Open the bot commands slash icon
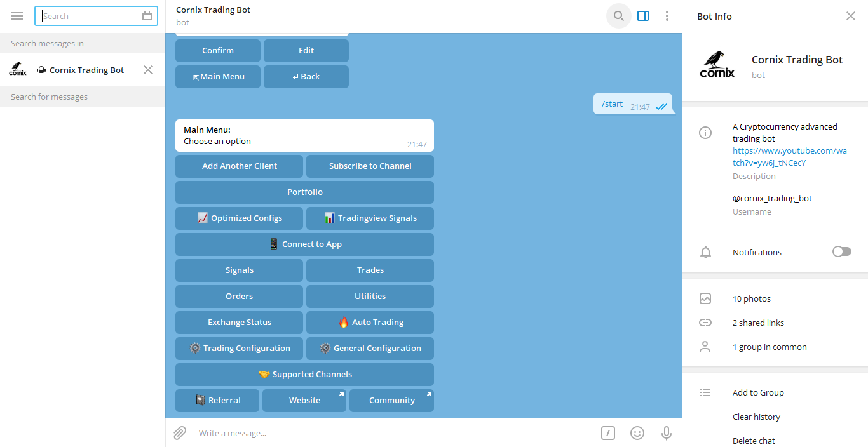 tap(608, 433)
